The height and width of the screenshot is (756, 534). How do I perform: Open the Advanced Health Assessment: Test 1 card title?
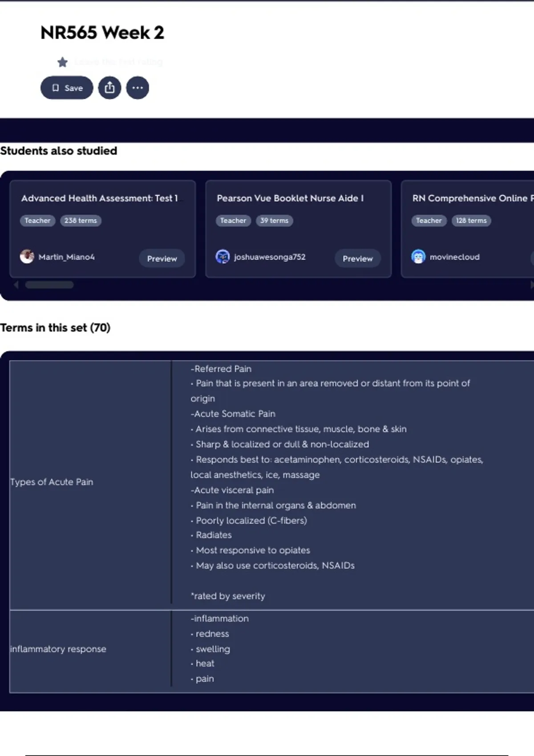click(99, 198)
